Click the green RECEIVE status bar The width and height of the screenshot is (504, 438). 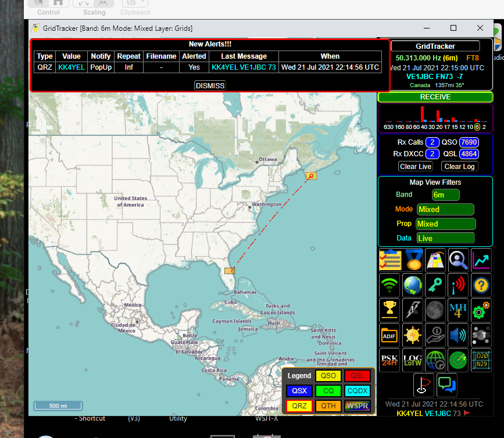pyautogui.click(x=435, y=97)
